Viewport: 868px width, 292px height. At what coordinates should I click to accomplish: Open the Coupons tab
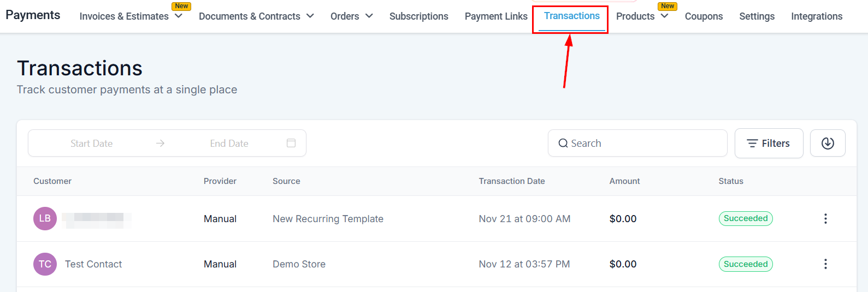click(704, 16)
